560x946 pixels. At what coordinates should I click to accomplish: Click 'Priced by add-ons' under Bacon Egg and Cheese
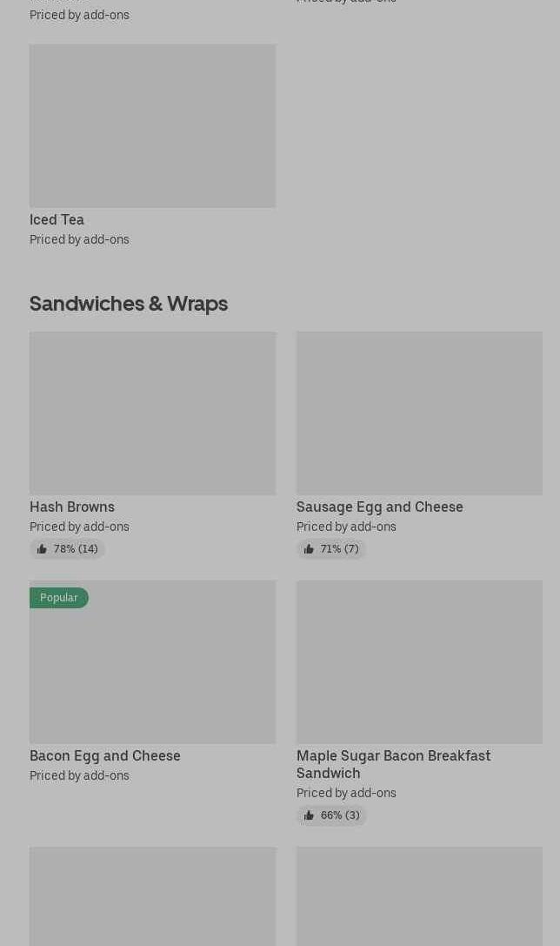(x=79, y=775)
